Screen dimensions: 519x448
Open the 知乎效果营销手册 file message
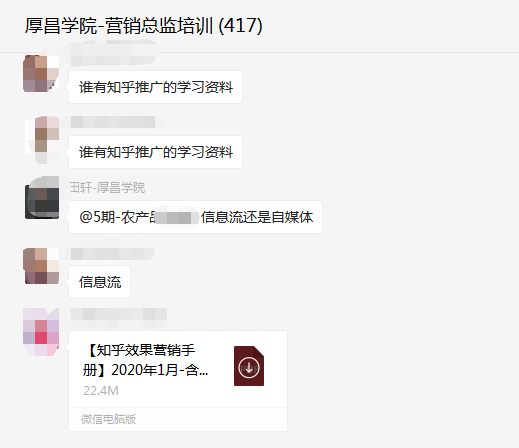tap(178, 381)
